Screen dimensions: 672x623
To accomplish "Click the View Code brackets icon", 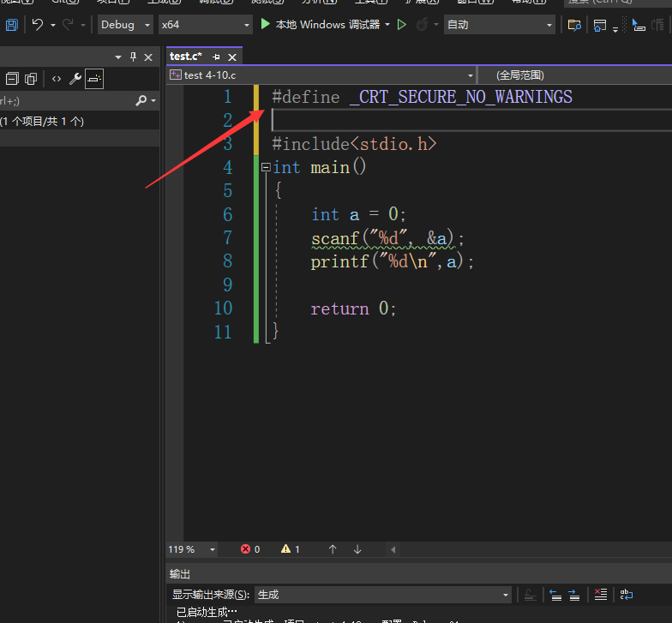I will (x=57, y=79).
